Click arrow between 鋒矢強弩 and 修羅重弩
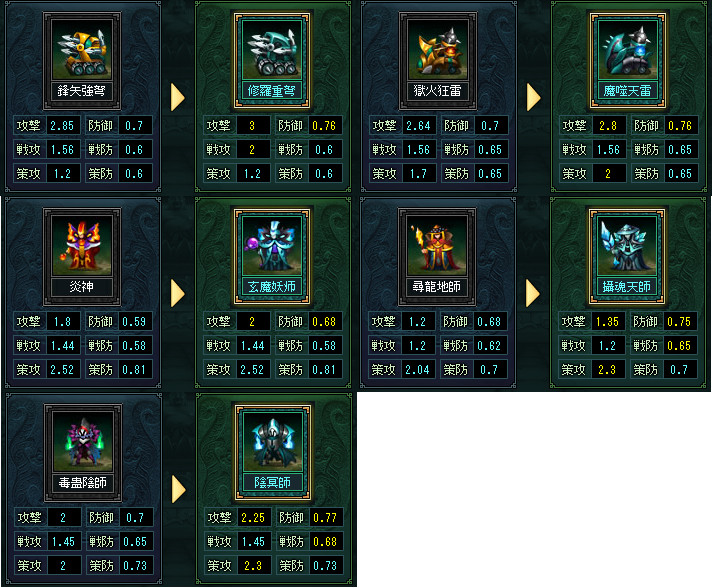The height and width of the screenshot is (588, 712). 178,97
